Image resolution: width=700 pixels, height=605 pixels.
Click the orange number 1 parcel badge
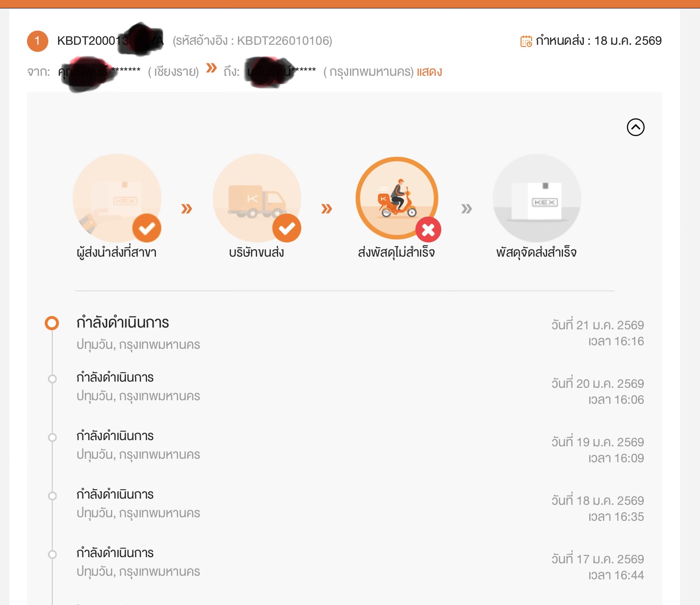38,41
